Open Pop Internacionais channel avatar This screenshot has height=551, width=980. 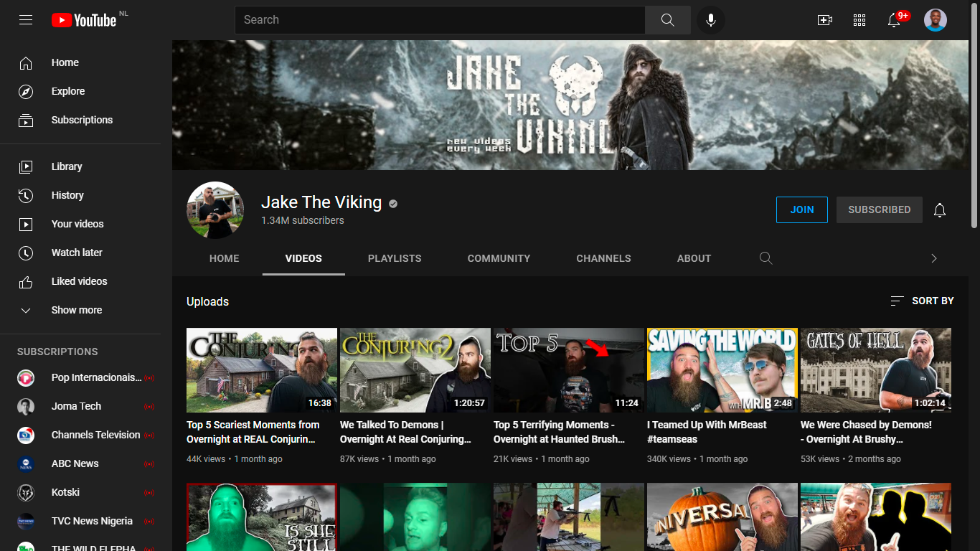point(26,377)
